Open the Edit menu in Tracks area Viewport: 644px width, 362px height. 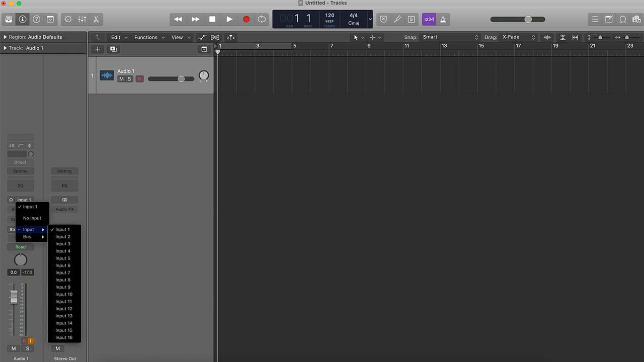[119, 37]
